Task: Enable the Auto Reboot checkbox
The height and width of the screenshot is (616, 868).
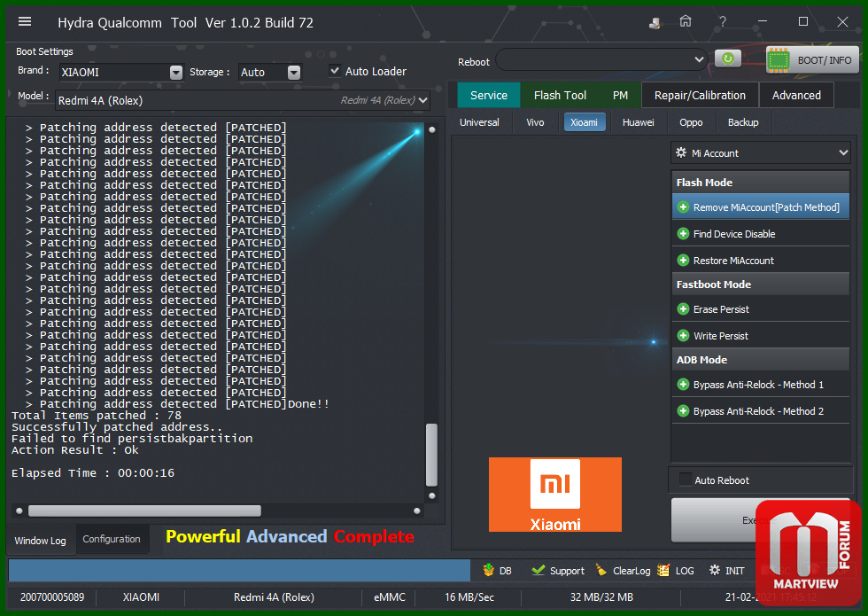Action: coord(685,480)
